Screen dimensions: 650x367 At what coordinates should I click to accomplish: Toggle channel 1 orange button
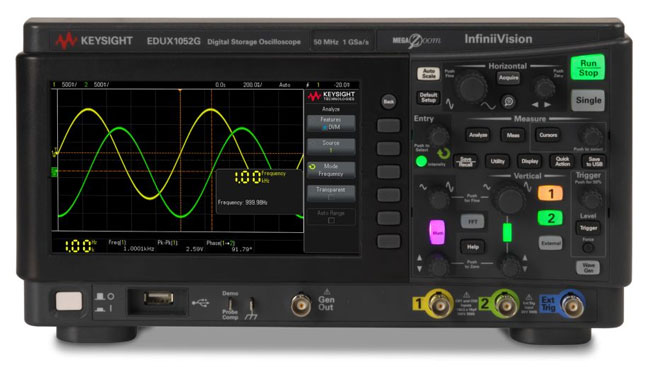pyautogui.click(x=551, y=193)
